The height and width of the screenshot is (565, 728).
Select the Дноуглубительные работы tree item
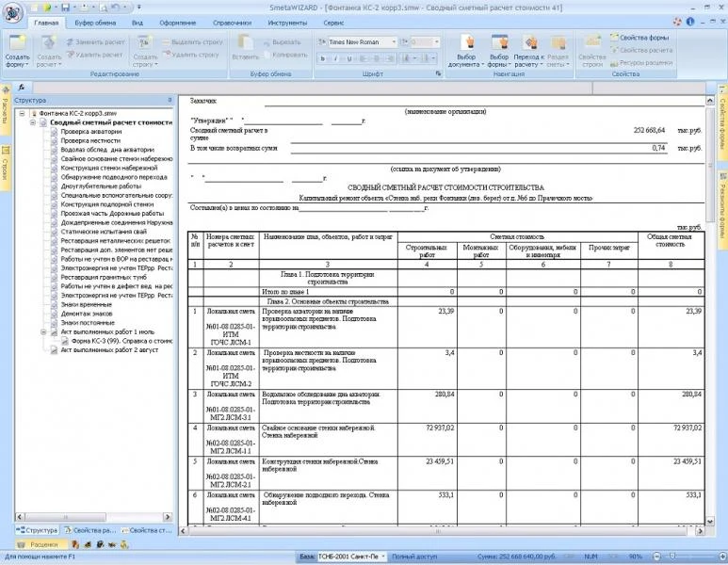pos(101,186)
